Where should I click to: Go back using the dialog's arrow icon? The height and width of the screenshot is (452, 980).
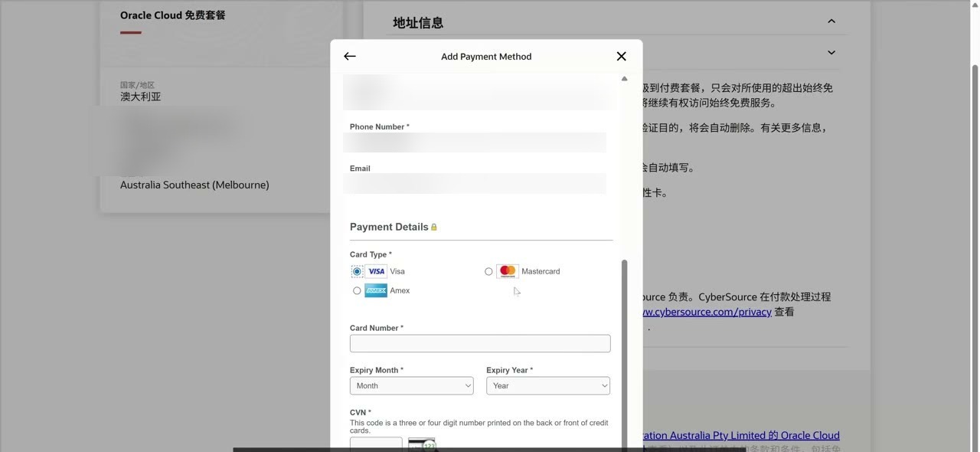350,56
